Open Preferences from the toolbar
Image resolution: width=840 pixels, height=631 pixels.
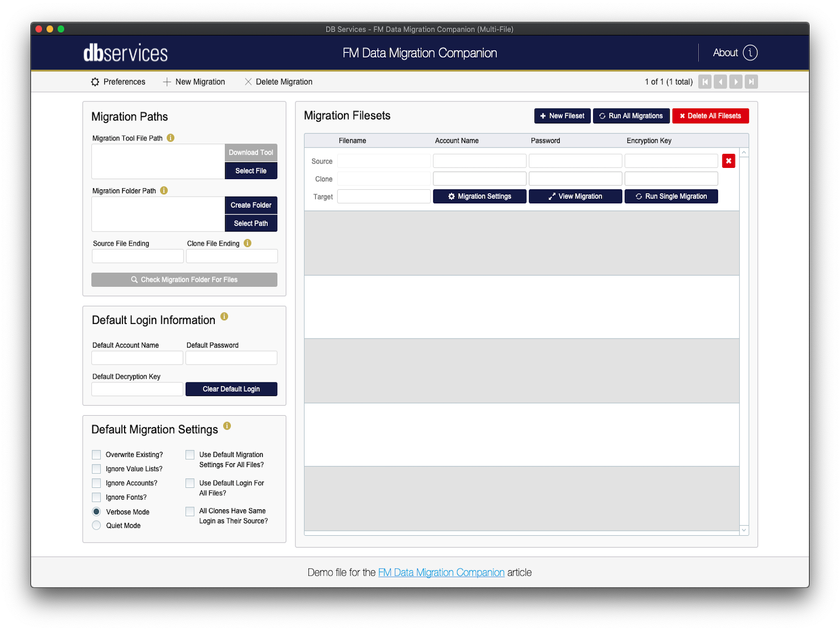(118, 82)
